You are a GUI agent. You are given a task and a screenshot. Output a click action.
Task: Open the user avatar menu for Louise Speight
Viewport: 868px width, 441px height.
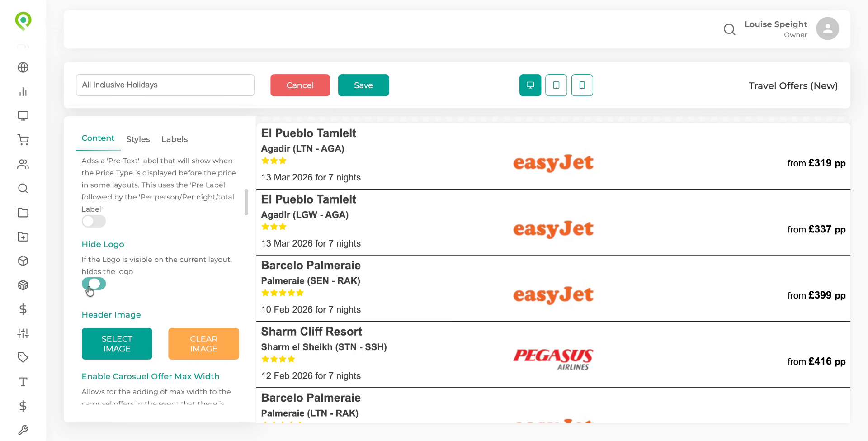coord(827,28)
